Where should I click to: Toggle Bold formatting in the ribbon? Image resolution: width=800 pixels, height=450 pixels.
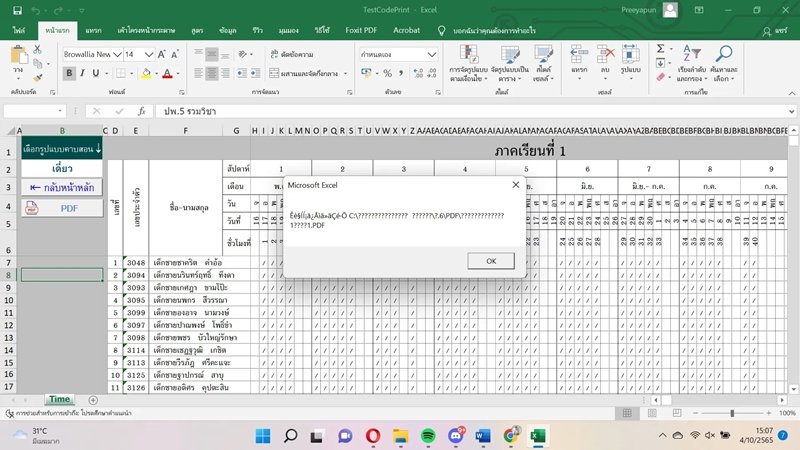point(70,73)
